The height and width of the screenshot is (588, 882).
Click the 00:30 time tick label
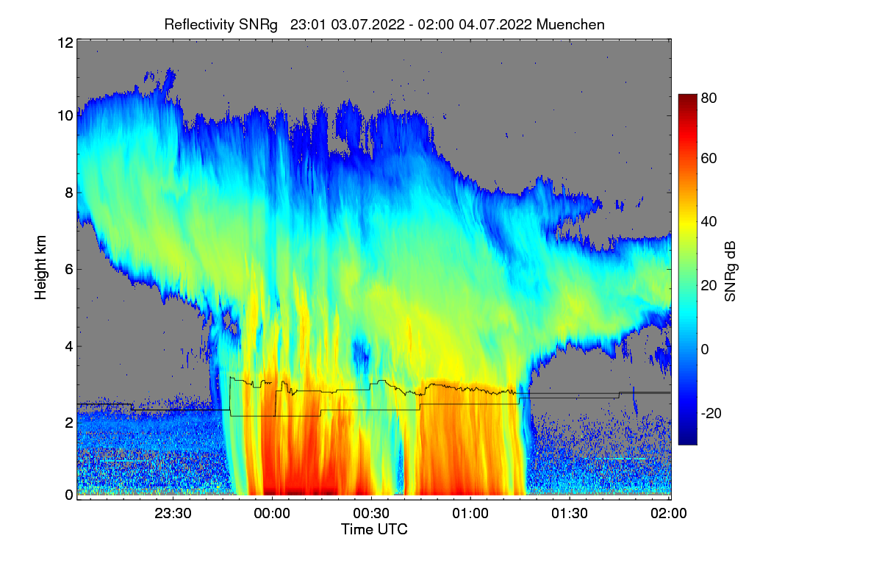(x=371, y=514)
